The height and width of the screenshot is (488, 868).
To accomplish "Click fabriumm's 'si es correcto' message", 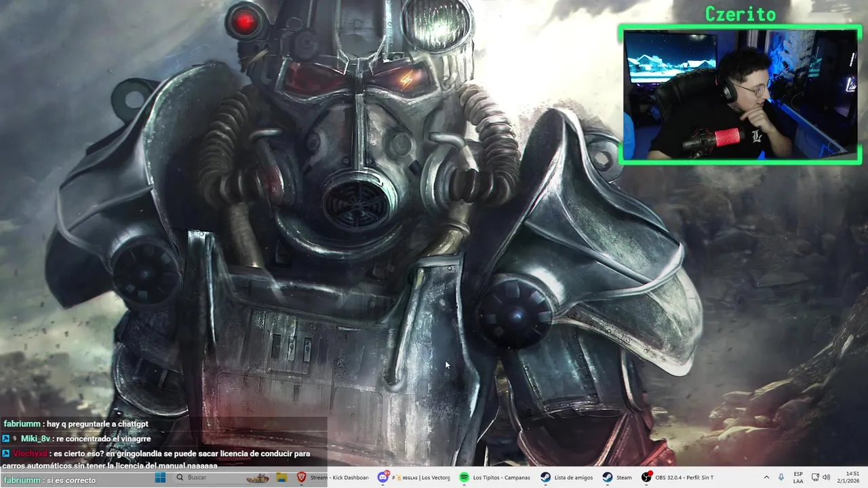I will 49,480.
